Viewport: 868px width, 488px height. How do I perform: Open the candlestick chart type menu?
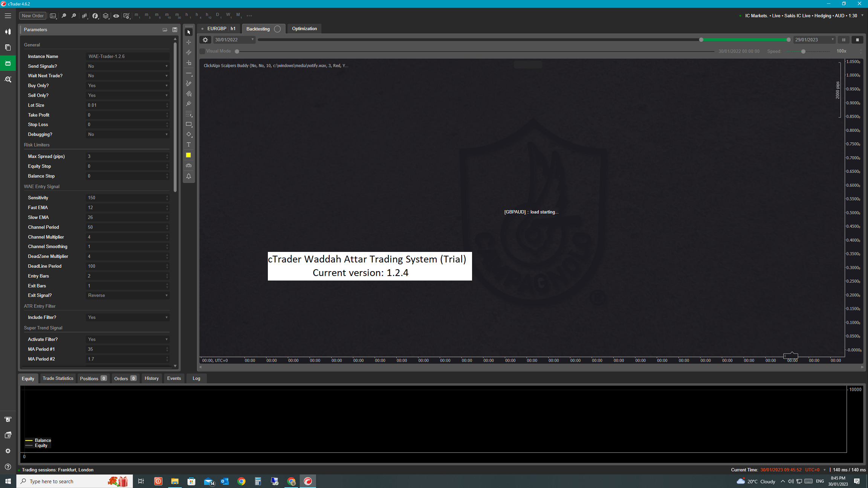[x=84, y=16]
